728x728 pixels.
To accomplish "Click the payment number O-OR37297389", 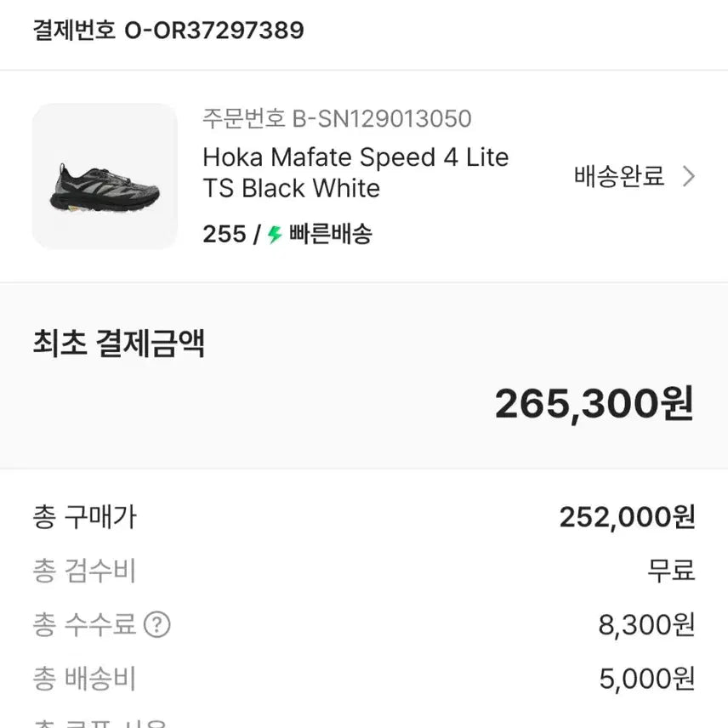I will point(167,30).
